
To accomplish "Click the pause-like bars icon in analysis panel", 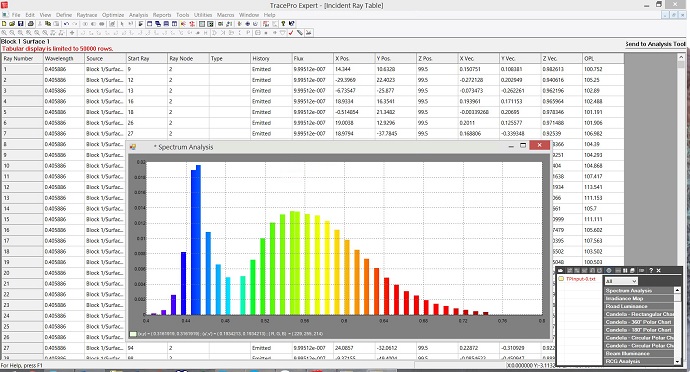I will [x=625, y=270].
